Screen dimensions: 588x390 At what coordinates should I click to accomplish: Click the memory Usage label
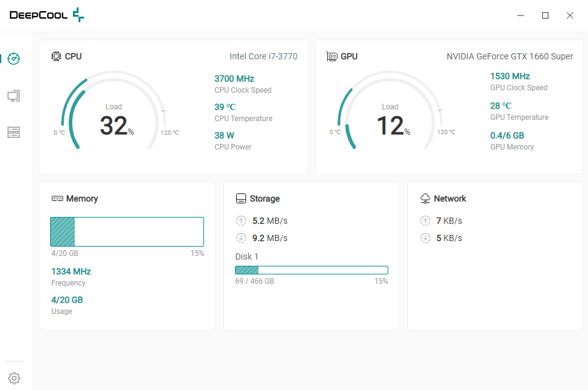[62, 312]
